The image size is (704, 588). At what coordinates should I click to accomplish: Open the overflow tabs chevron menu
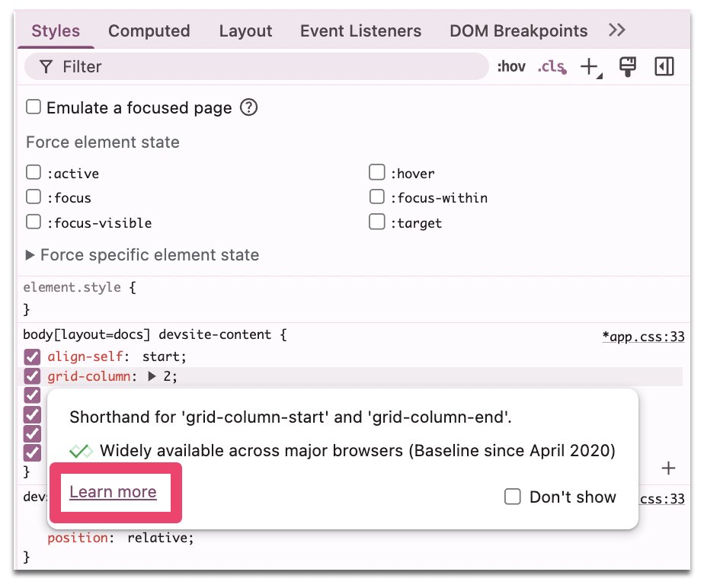(617, 30)
